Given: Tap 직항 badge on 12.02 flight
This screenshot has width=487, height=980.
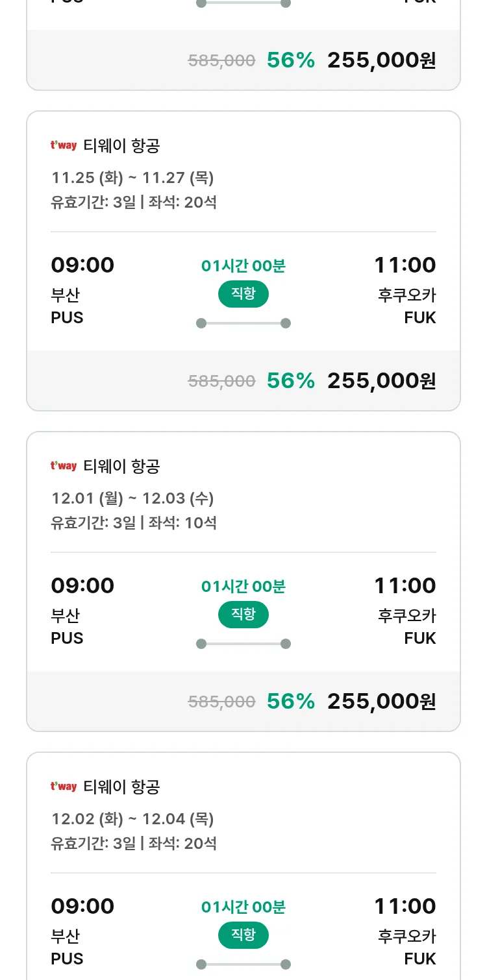Looking at the screenshot, I should point(243,935).
